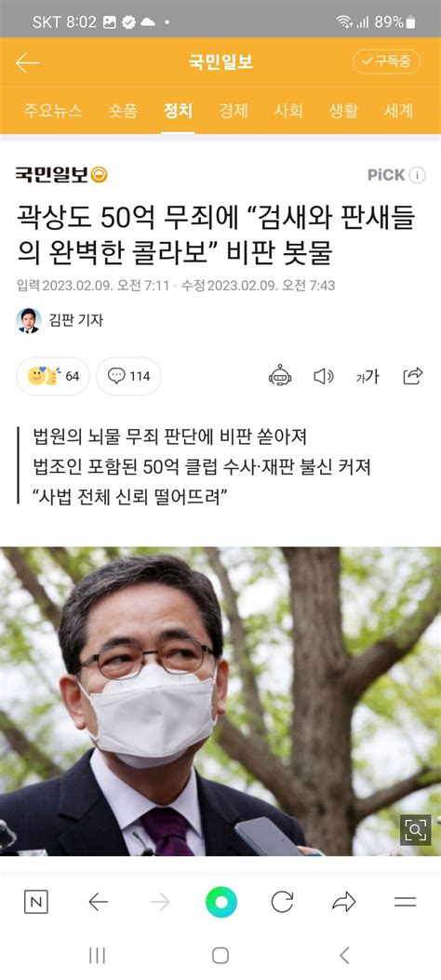
Task: Open Naver home N icon
Action: pyautogui.click(x=35, y=902)
